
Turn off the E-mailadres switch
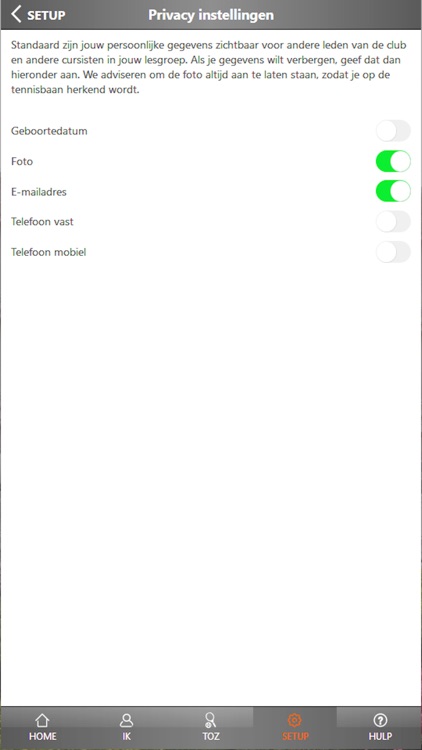(393, 191)
